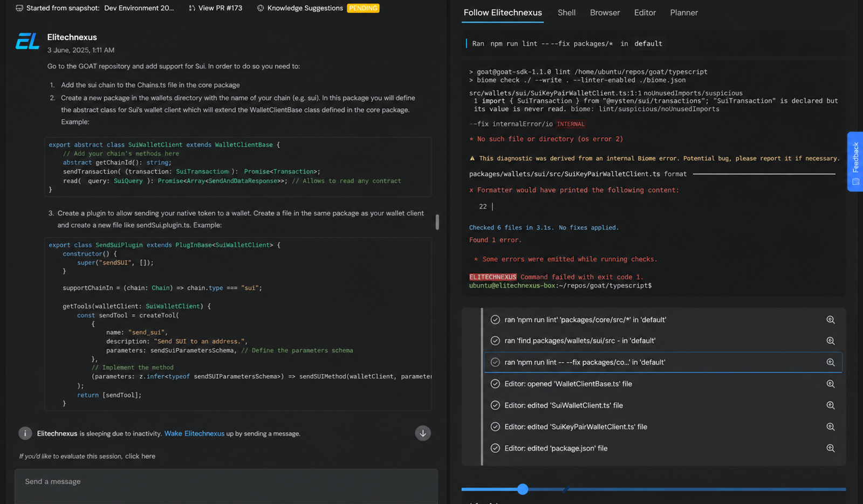Click the magnifier for 'packages/core/src/*' lint step
This screenshot has width=863, height=504.
click(831, 320)
